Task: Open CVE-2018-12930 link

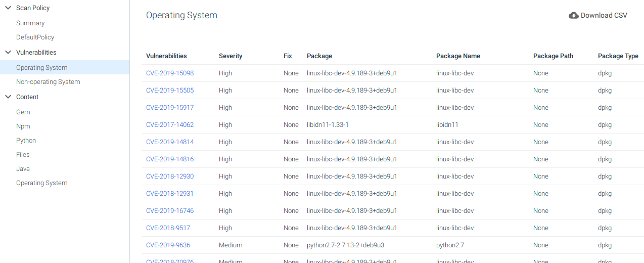Action: (x=170, y=177)
